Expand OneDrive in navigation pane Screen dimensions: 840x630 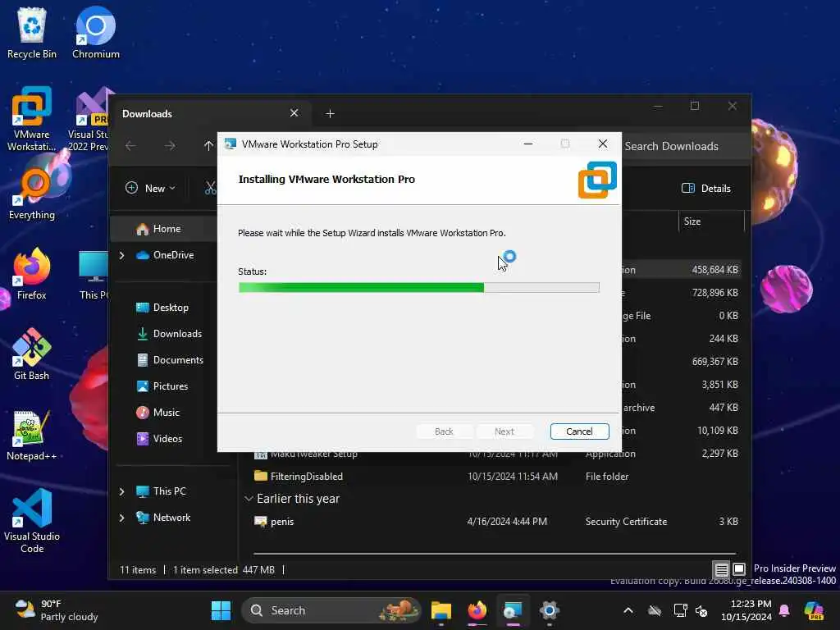tap(121, 255)
